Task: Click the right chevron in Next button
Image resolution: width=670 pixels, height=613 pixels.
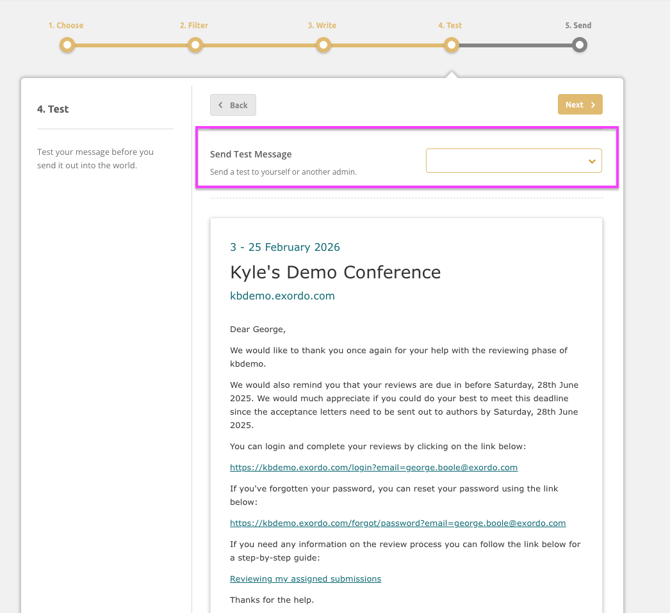Action: 593,105
